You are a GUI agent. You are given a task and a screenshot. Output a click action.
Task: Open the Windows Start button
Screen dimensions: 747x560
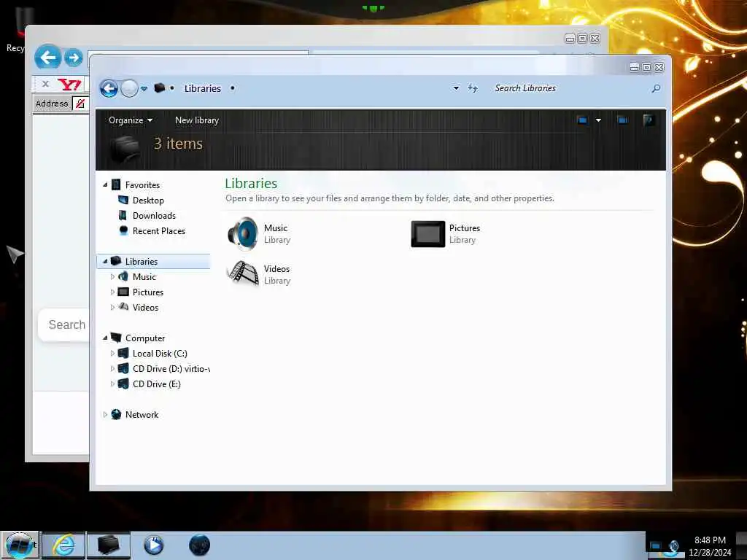(20, 545)
